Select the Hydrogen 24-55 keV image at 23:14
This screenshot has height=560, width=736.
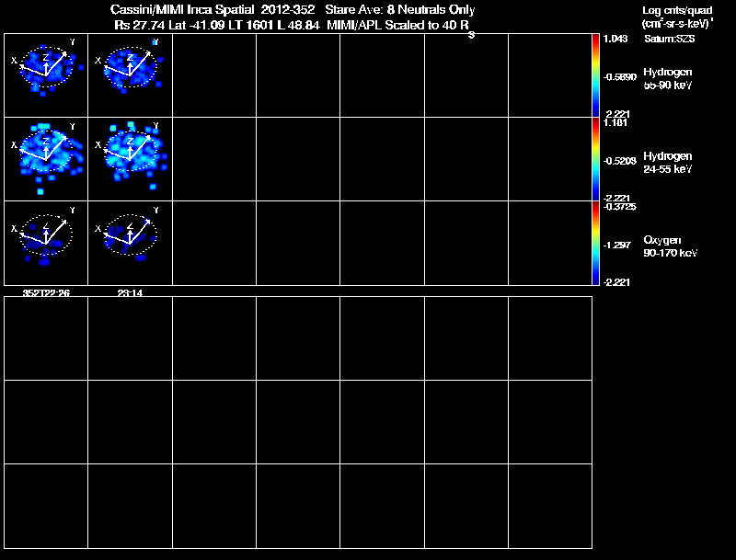(130, 159)
